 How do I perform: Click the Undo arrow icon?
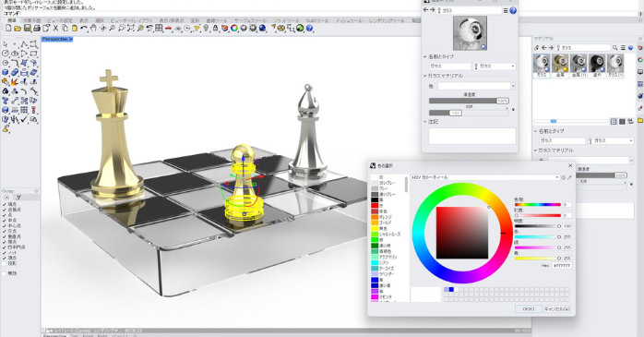point(84,29)
